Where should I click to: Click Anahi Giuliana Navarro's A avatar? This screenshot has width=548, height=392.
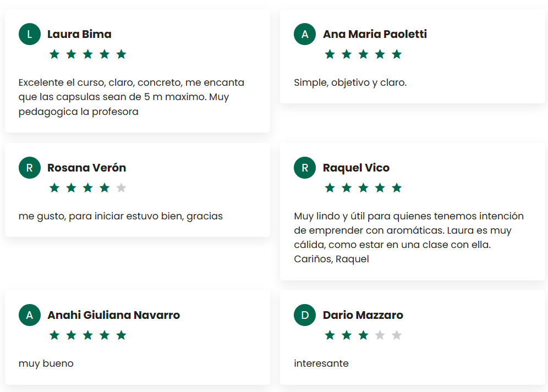click(30, 315)
